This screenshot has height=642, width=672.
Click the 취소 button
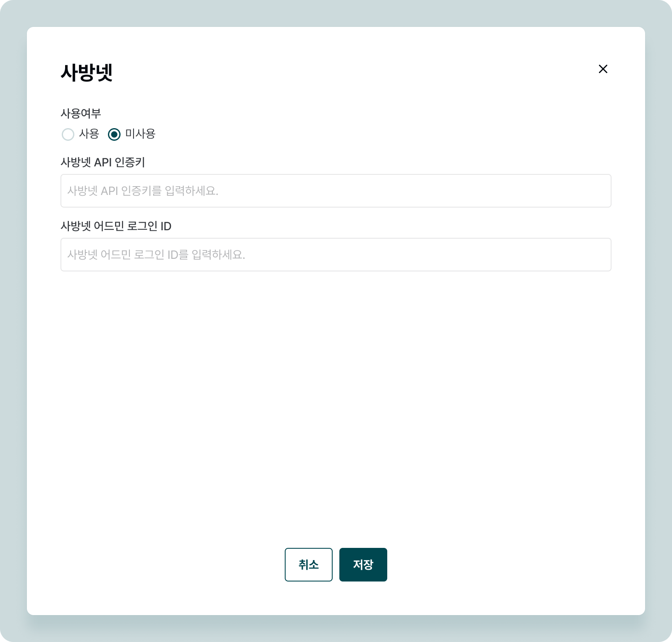[309, 565]
